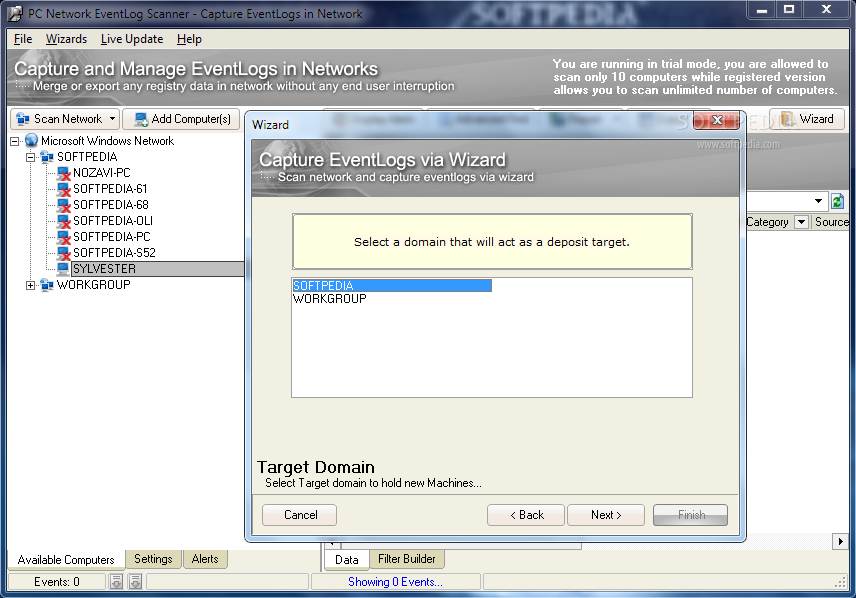
Task: Switch to Data tab
Action: tap(347, 560)
